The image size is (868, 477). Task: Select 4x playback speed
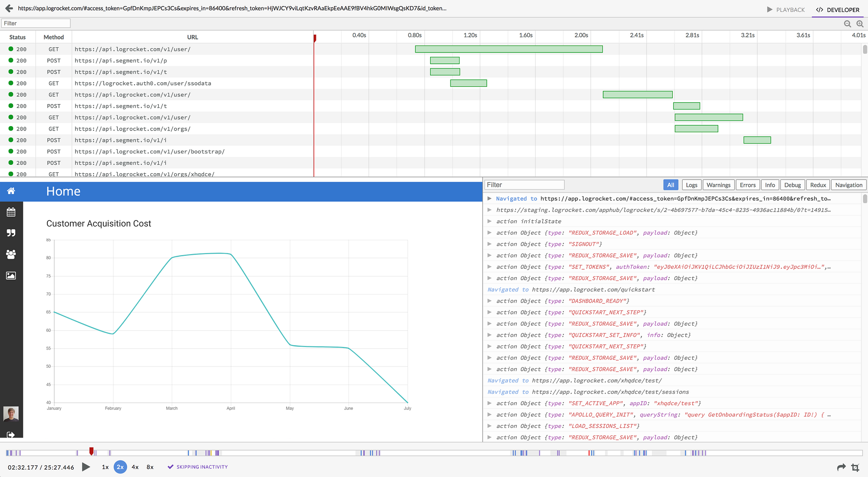(x=135, y=467)
